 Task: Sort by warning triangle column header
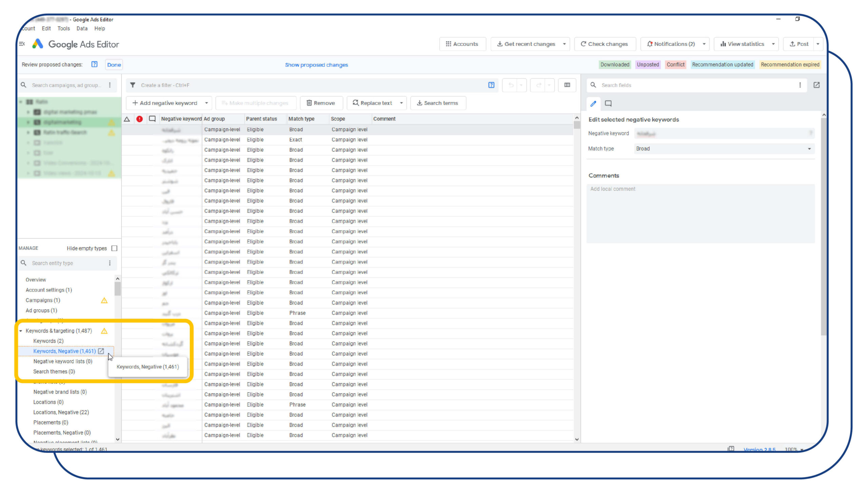click(127, 119)
